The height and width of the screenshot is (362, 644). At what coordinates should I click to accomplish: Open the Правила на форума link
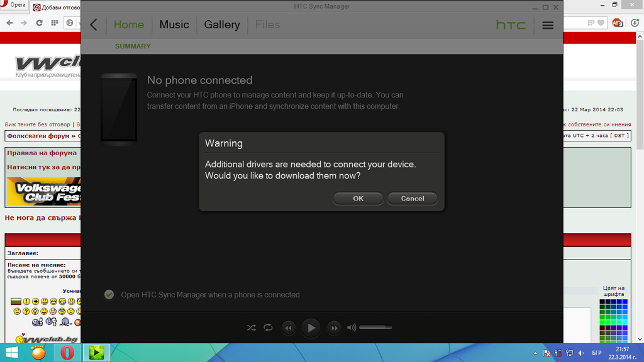42,153
